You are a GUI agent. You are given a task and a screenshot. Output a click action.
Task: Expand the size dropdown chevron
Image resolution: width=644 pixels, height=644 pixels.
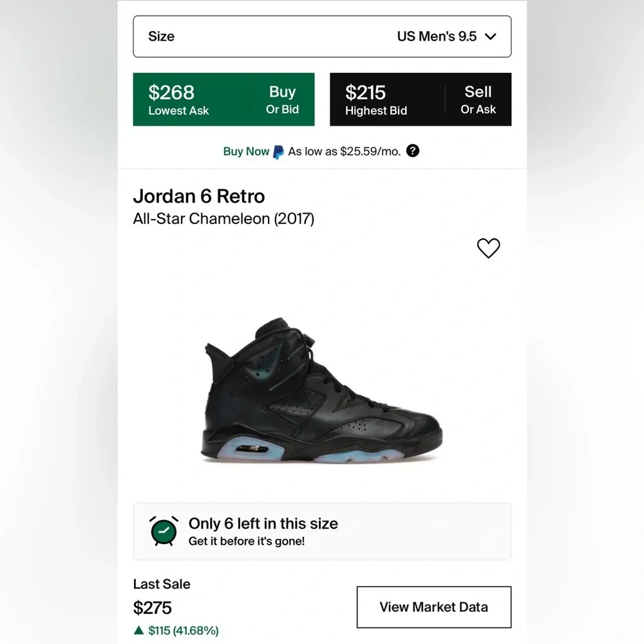pyautogui.click(x=491, y=37)
